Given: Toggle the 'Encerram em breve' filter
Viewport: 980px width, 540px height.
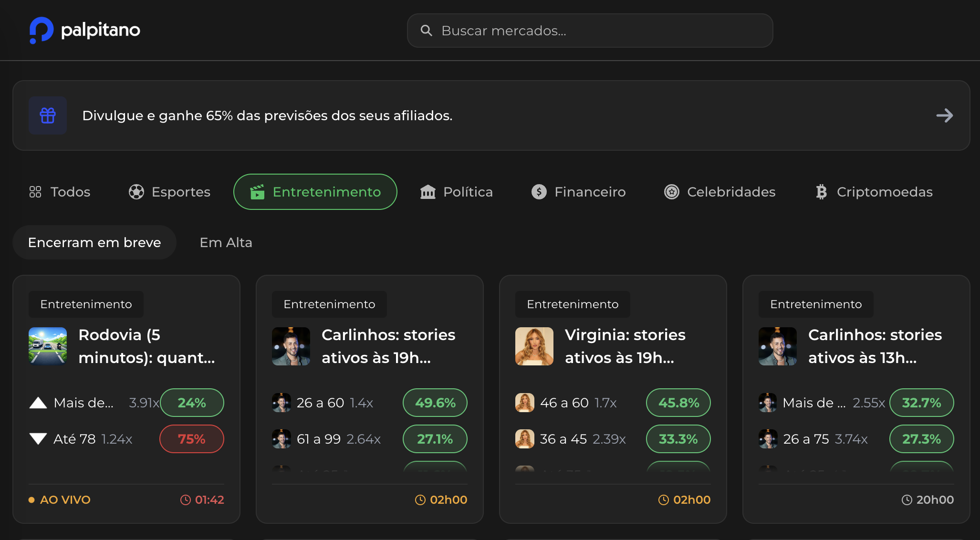Looking at the screenshot, I should pos(94,242).
